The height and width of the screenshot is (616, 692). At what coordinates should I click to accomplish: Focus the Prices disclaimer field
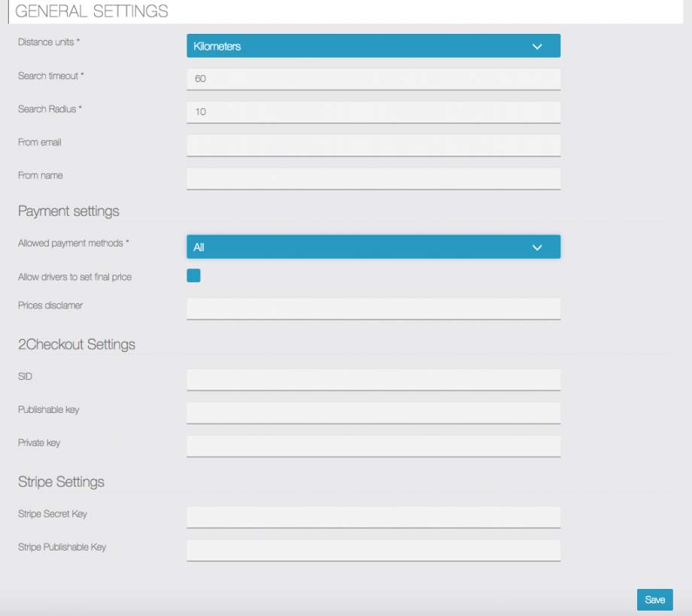pyautogui.click(x=373, y=308)
